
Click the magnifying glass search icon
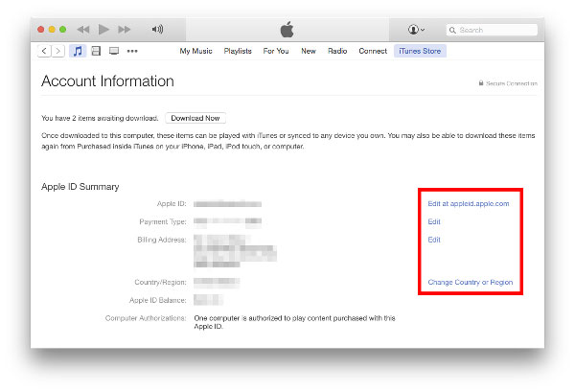click(453, 31)
